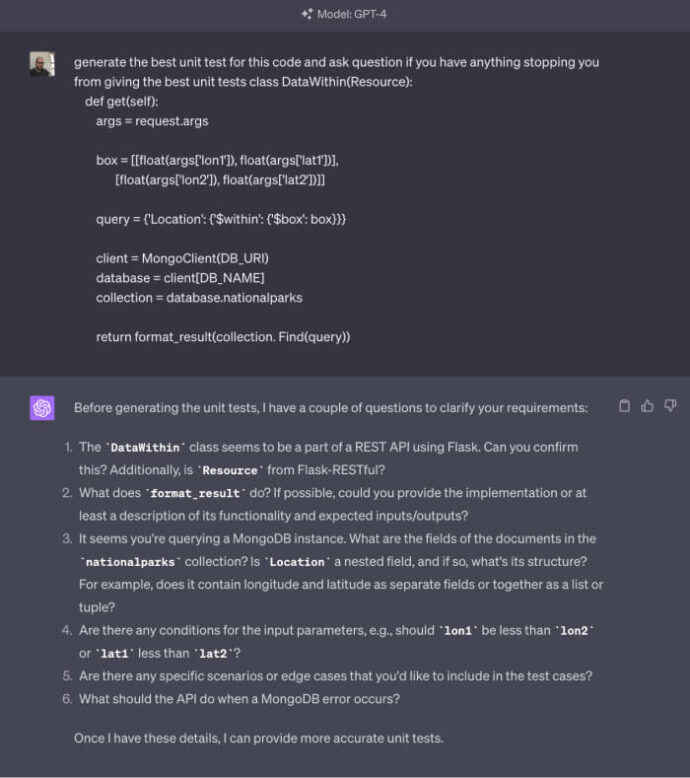Click the DataWithin inline code term

point(145,448)
